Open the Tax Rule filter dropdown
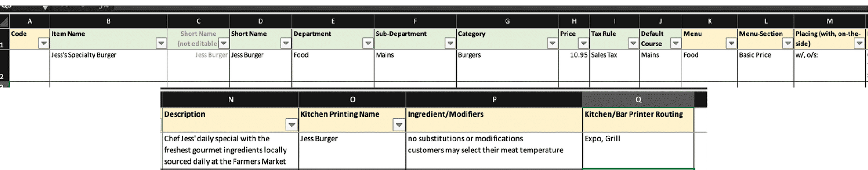 [x=633, y=43]
